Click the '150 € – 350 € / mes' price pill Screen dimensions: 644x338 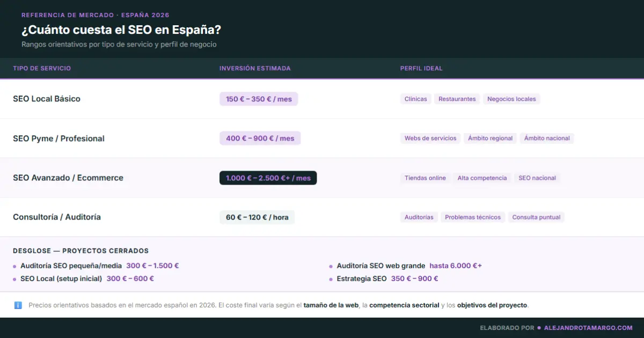tap(259, 99)
